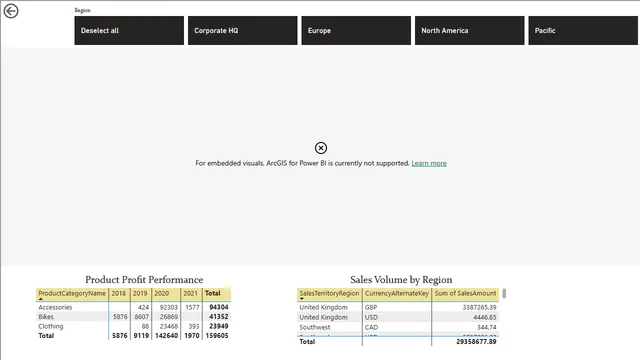Click the 2019 column header
Image resolution: width=640 pixels, height=360 pixels.
[140, 293]
